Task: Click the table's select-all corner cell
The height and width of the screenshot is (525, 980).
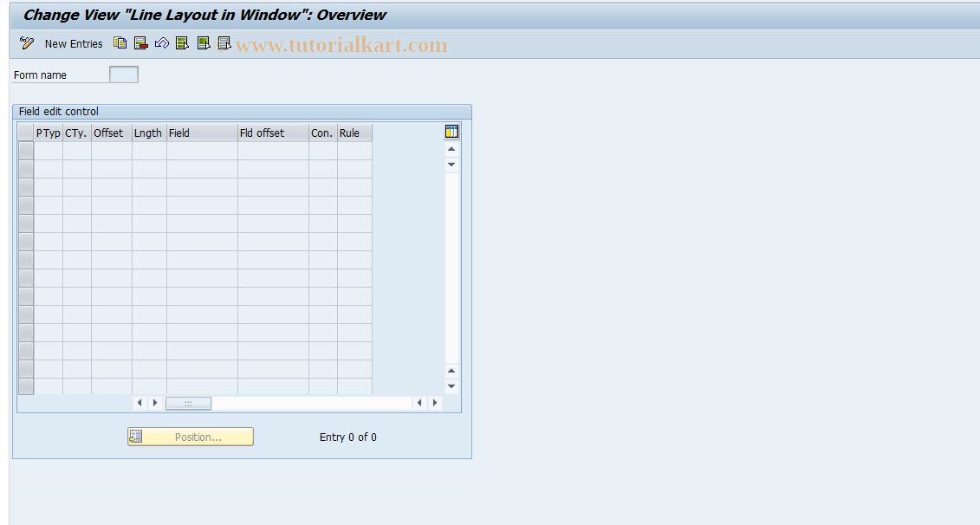Action: pyautogui.click(x=26, y=133)
